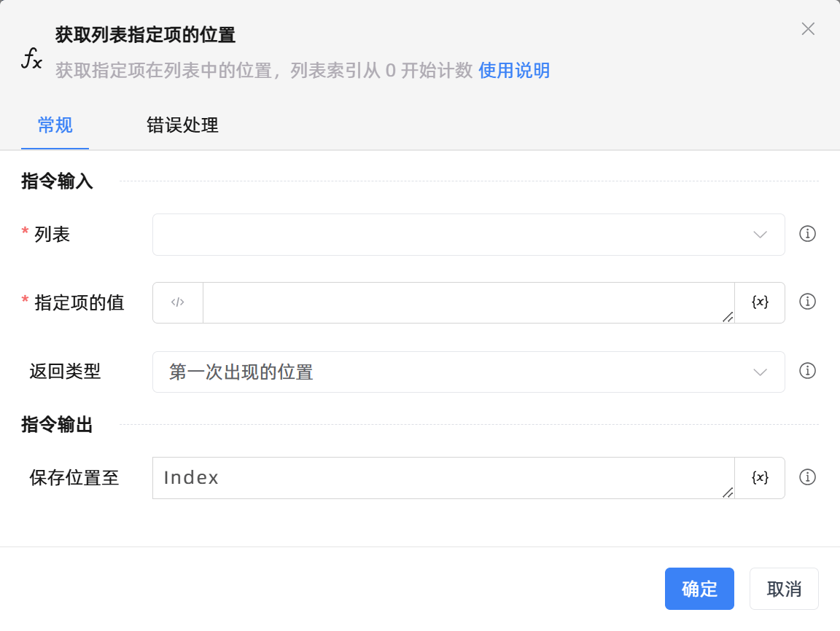Switch to the 常规 tab

point(55,125)
